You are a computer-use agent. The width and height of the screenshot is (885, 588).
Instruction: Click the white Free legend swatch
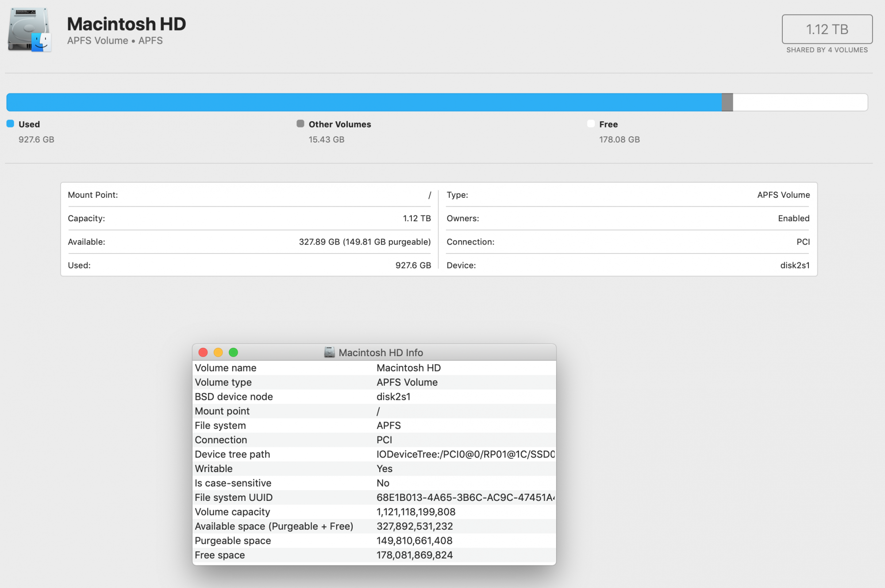click(x=591, y=123)
